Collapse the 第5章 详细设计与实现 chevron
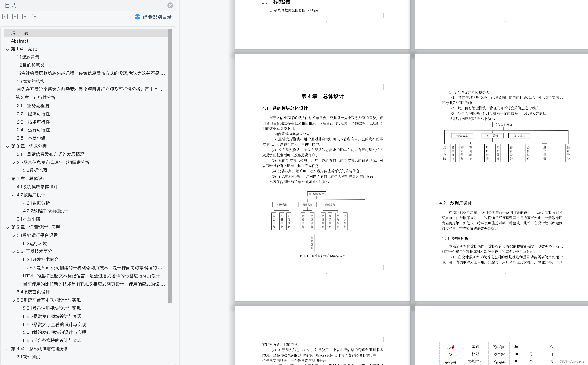This screenshot has width=588, height=365. 7,227
